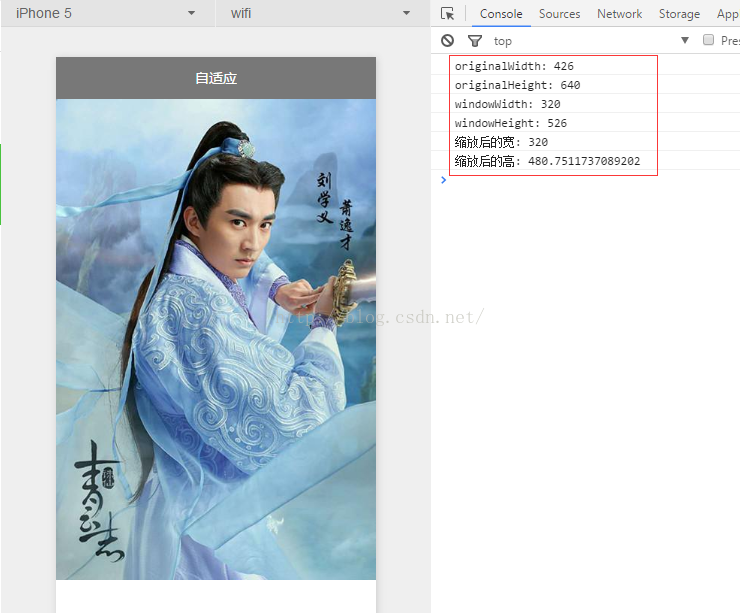Switch to the Console tab
The height and width of the screenshot is (613, 740).
[501, 14]
